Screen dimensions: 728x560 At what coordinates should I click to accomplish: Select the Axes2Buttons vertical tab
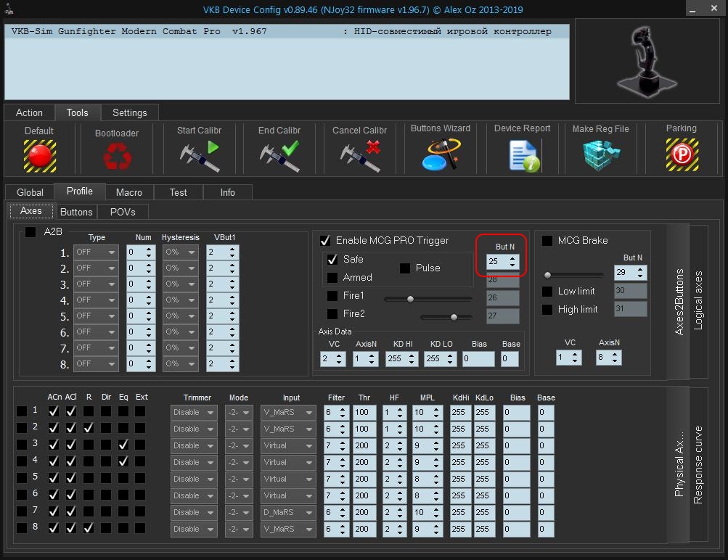coord(679,302)
